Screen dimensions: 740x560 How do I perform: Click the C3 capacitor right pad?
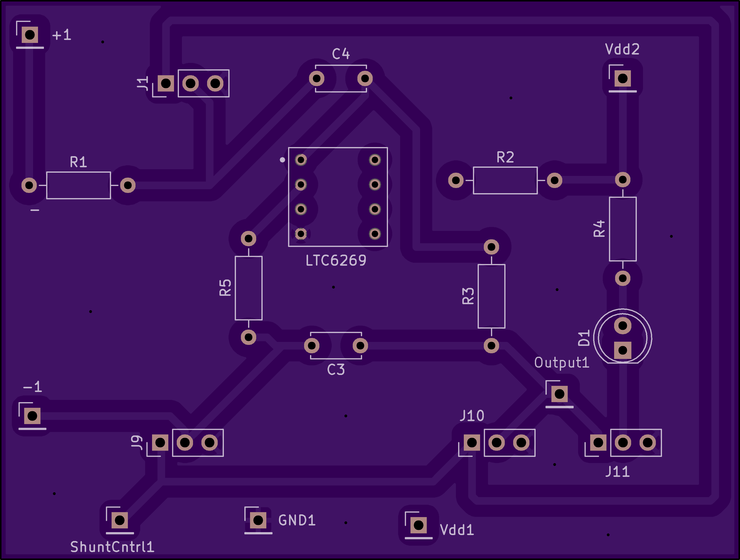pos(360,346)
